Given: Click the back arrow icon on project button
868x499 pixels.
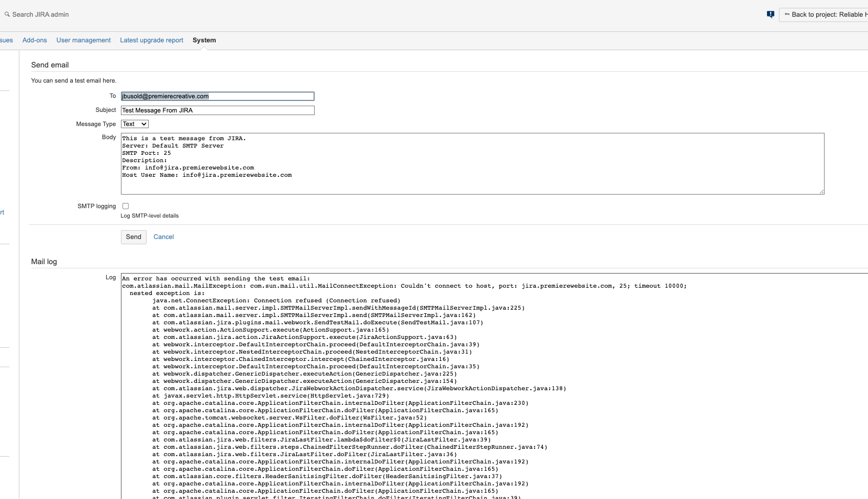Looking at the screenshot, I should 787,14.
